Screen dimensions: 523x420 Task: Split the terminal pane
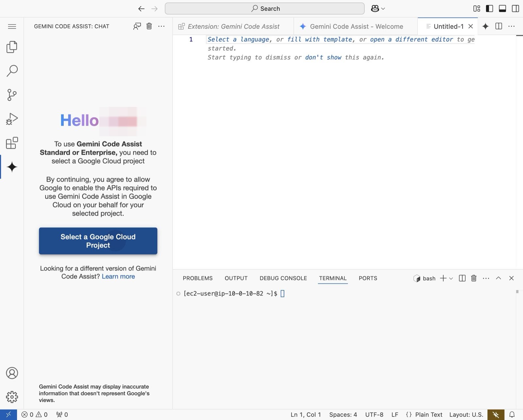(462, 278)
